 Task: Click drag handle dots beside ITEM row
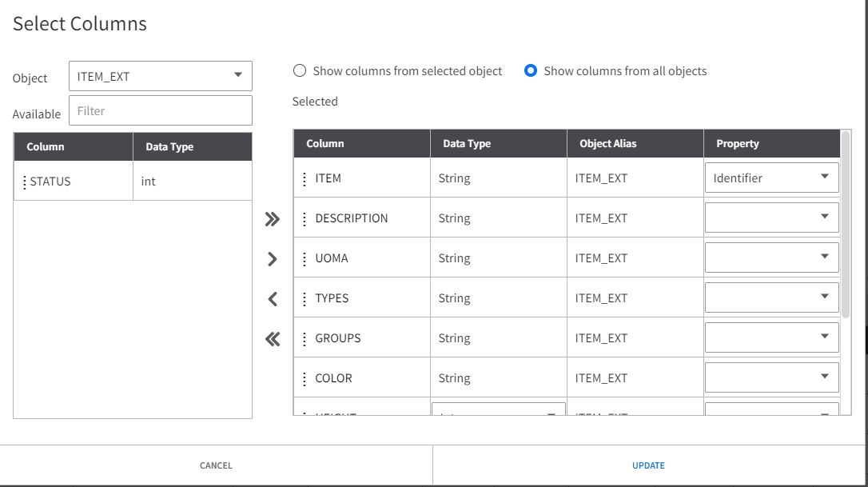[x=305, y=179]
